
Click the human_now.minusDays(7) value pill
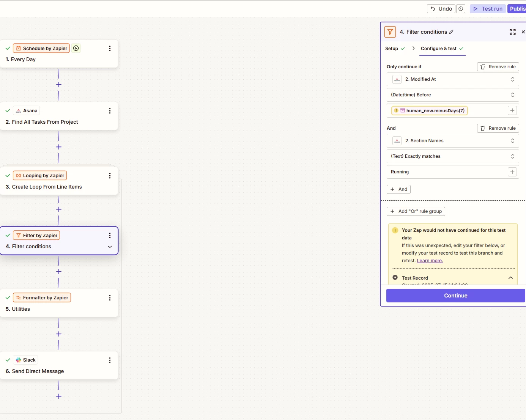tap(430, 110)
